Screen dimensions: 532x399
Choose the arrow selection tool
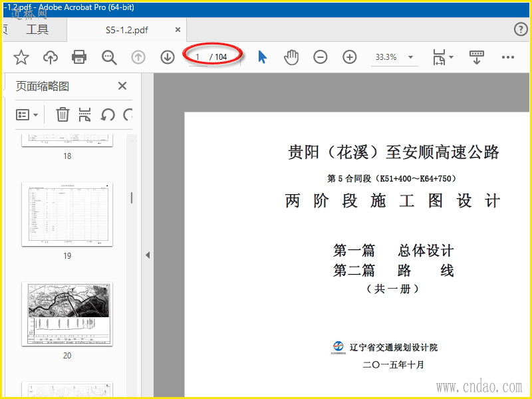pos(262,57)
